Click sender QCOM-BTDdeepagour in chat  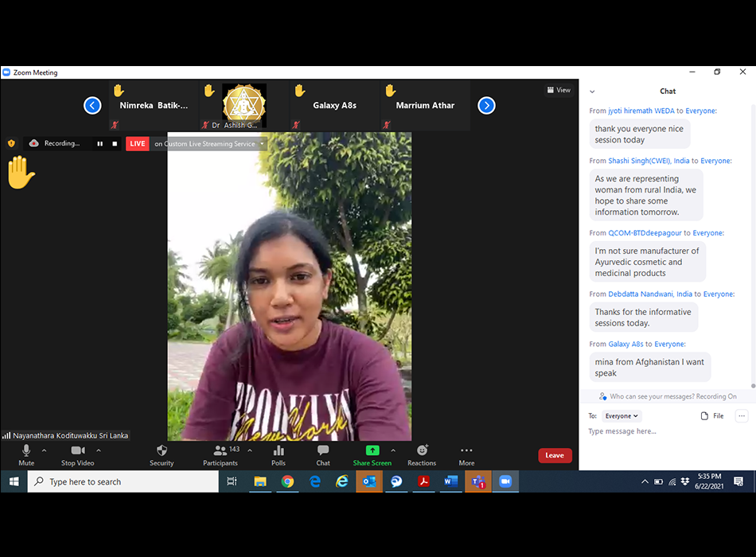pos(645,233)
